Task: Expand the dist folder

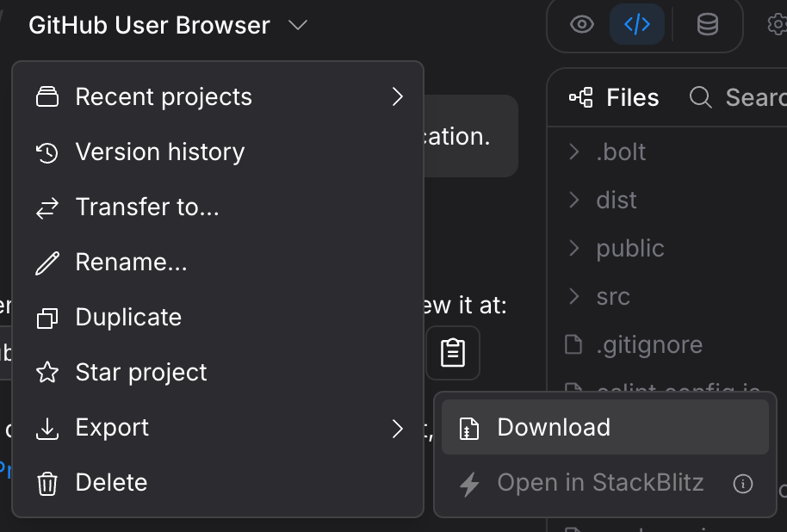Action: pos(574,200)
